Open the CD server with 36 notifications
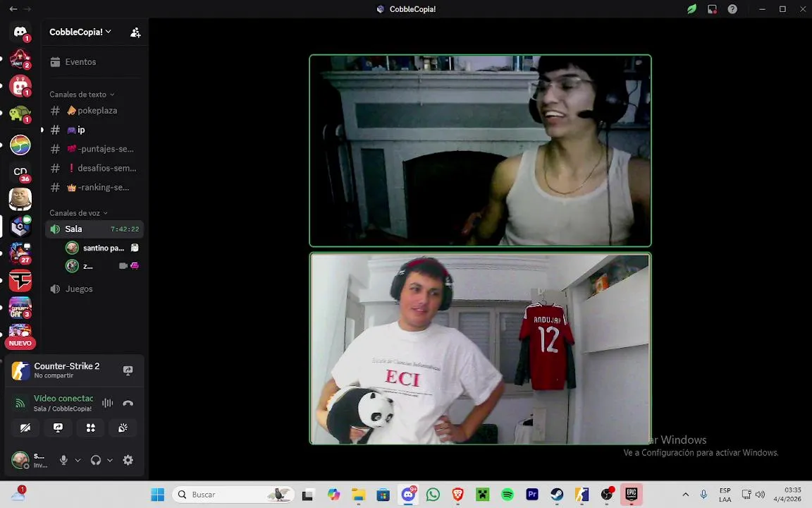Screen dimensions: 812x508 [x=20, y=172]
